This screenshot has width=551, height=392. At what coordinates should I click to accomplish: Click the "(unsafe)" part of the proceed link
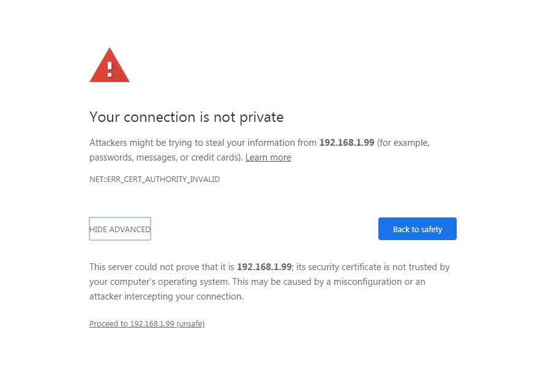190,324
